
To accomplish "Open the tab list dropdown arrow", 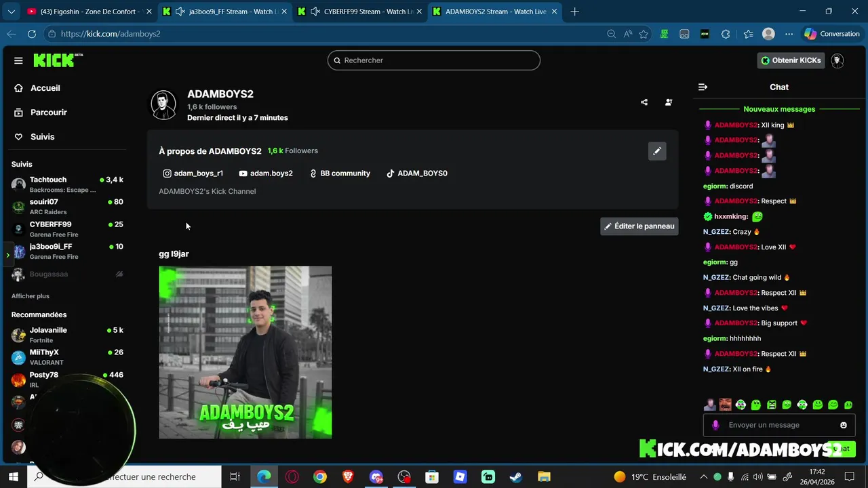I will (x=11, y=12).
